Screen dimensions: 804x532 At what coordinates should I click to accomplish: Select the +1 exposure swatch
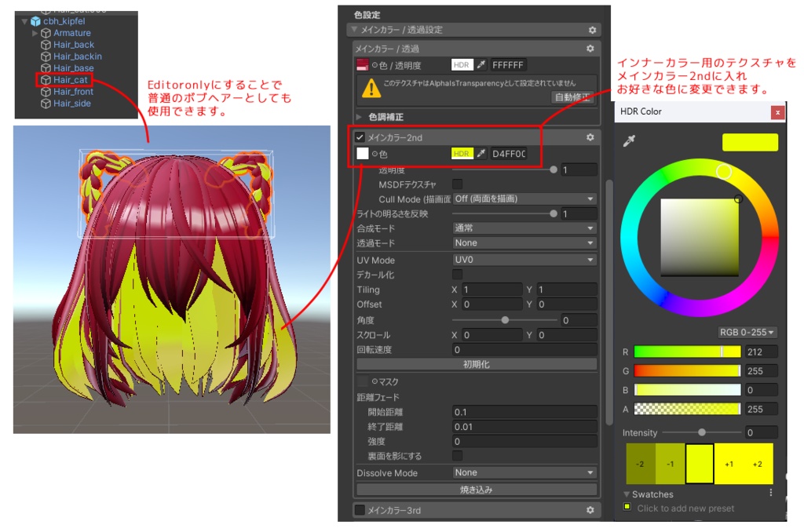[729, 464]
